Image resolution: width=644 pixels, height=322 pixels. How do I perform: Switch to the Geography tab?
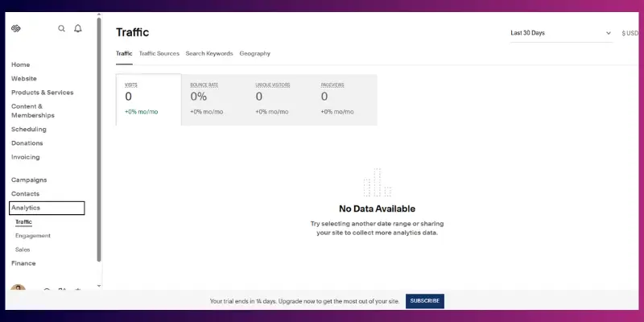click(254, 53)
